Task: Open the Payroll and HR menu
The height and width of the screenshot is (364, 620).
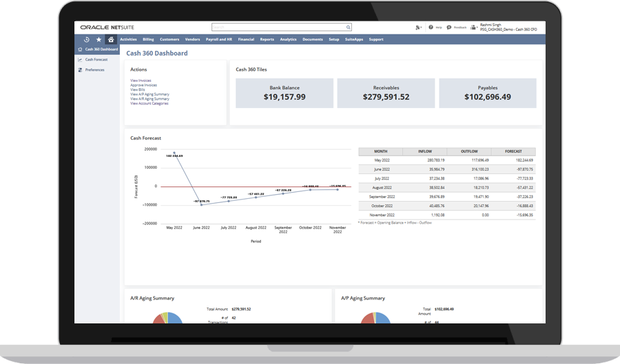Action: 219,39
